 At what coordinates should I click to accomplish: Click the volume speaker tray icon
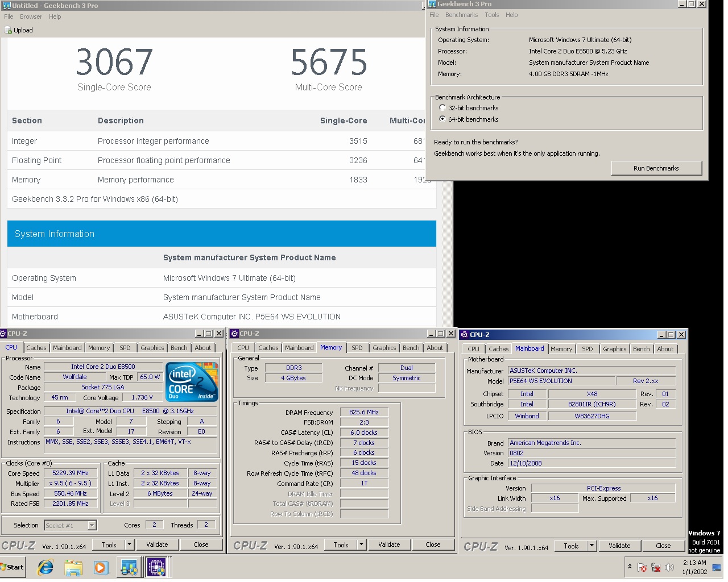coord(669,567)
